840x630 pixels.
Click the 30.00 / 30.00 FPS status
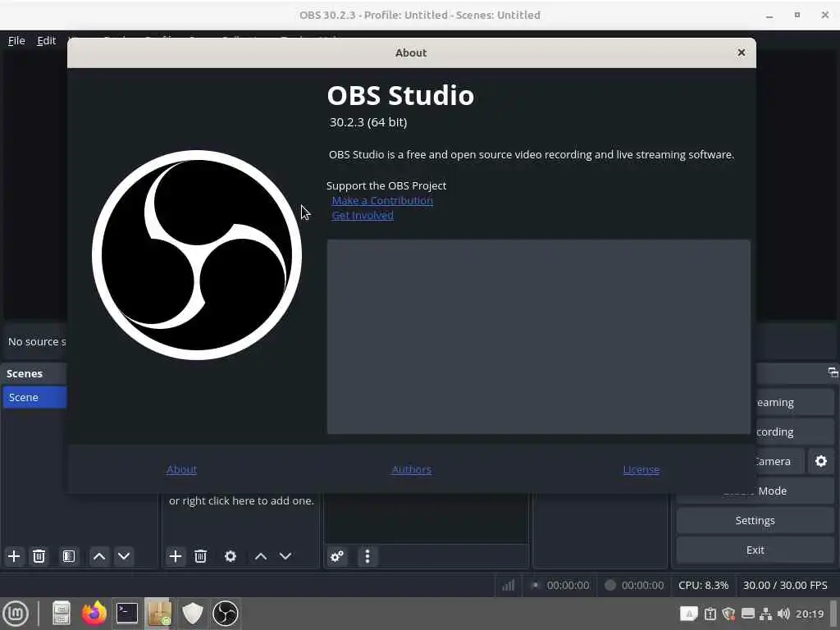(785, 586)
